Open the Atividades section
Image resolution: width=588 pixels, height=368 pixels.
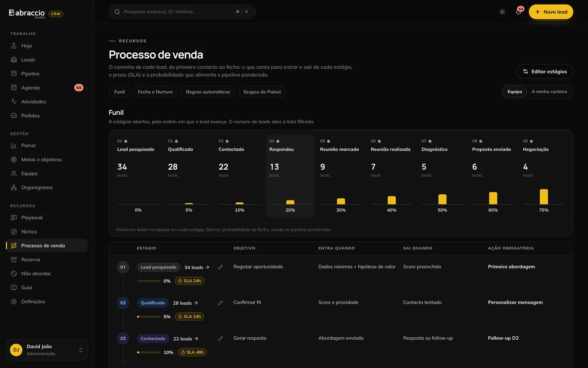(47, 102)
